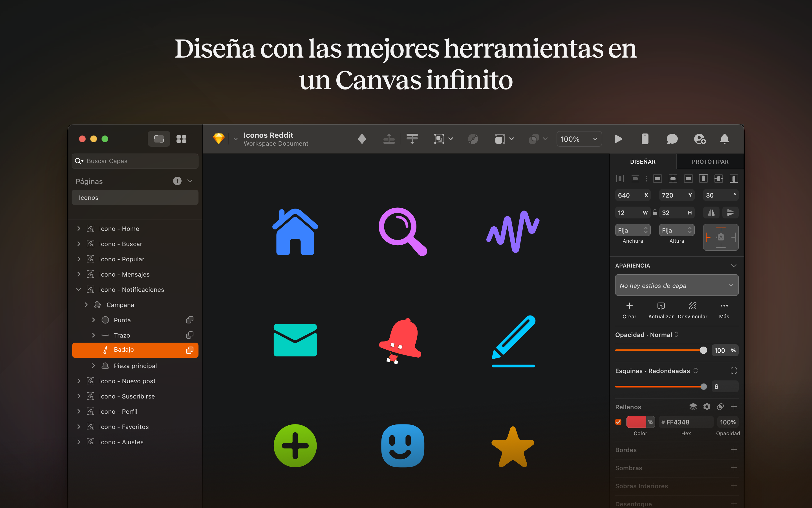Click the add collaborator icon
The image size is (812, 508).
(700, 139)
